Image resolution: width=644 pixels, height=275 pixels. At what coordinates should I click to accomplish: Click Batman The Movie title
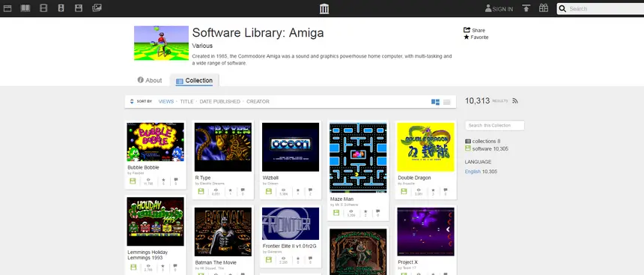[x=216, y=262]
